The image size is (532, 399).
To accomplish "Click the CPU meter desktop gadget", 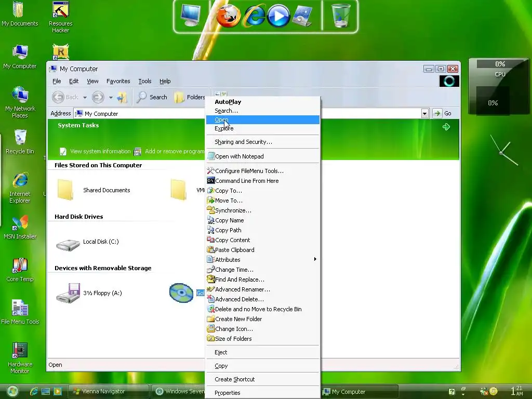I will click(499, 86).
